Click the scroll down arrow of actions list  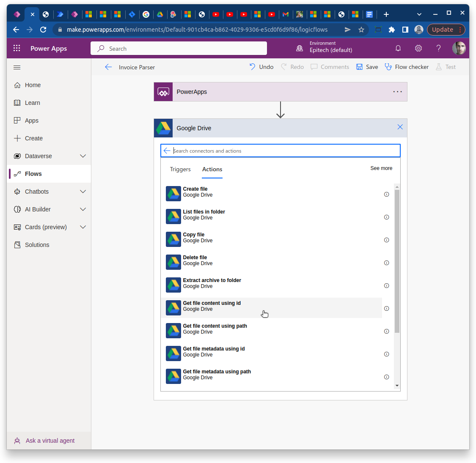[397, 386]
